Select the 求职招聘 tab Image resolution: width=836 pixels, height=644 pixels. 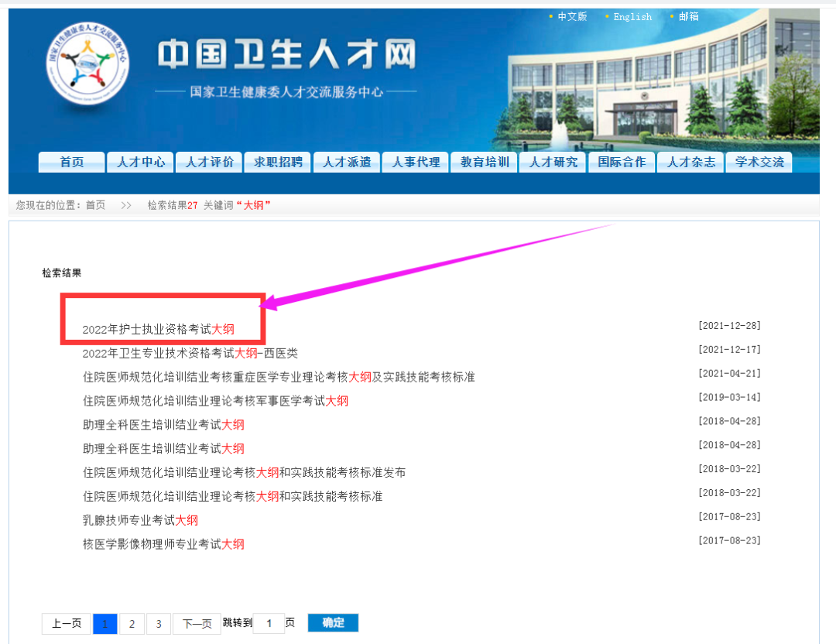point(278,162)
